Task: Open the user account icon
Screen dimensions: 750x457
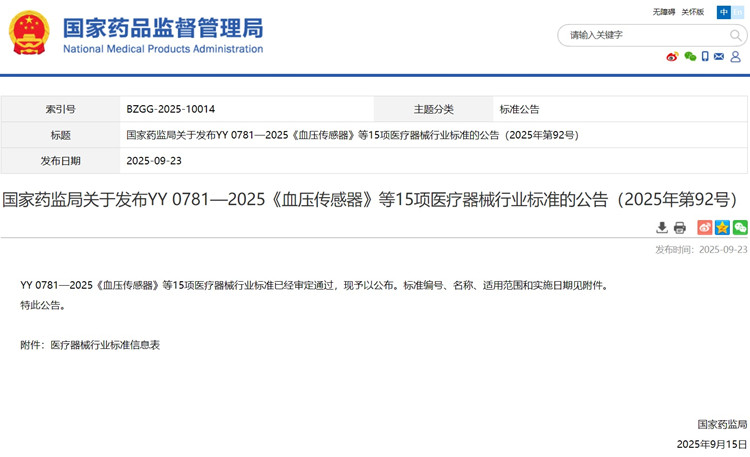Action: coord(736,57)
